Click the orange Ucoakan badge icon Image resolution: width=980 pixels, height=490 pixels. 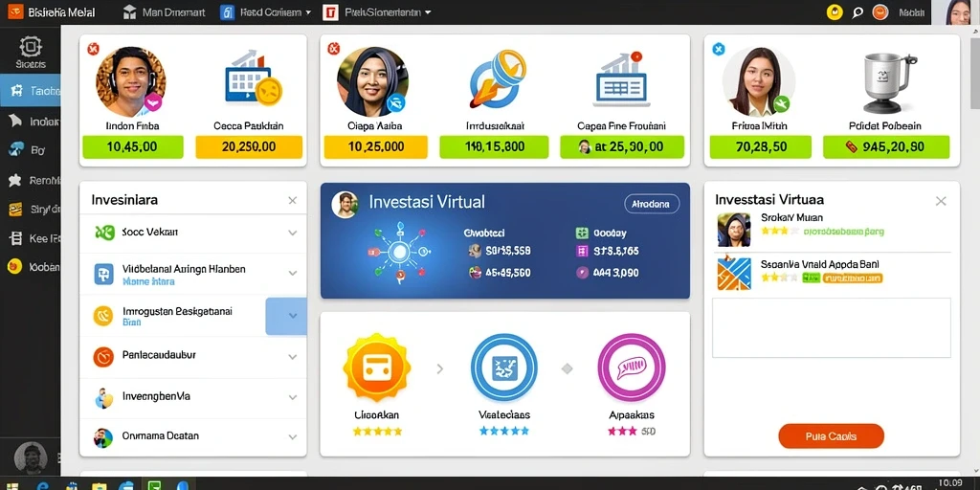coord(377,367)
